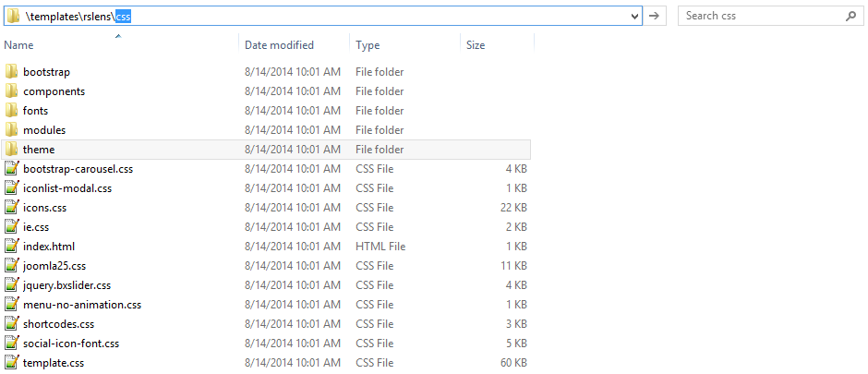The image size is (868, 374).
Task: Click the icons.css file icon
Action: 12,208
